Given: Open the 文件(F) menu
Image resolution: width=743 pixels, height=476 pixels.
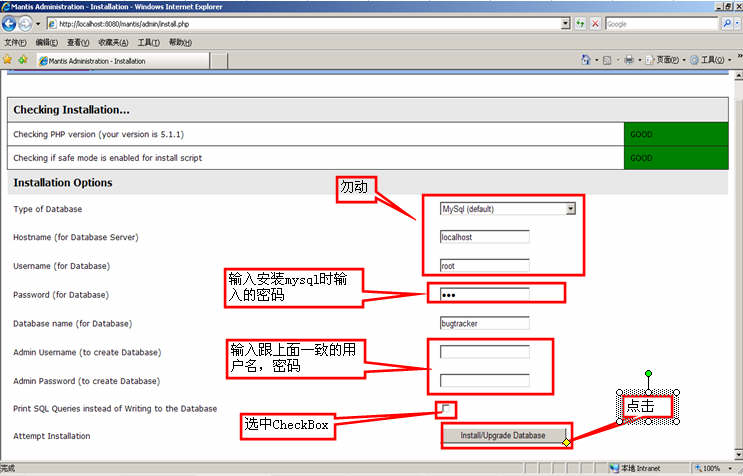Looking at the screenshot, I should [x=15, y=43].
